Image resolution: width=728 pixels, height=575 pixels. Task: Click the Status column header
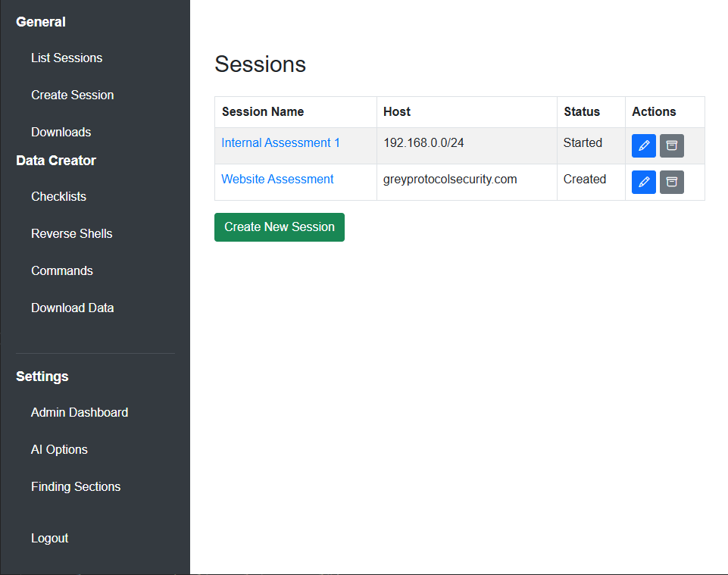[582, 111]
